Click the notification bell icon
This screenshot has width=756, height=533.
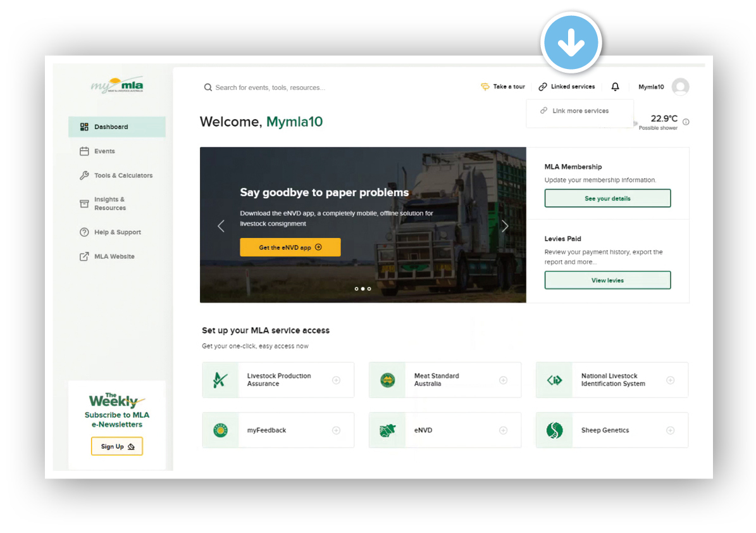click(x=615, y=87)
